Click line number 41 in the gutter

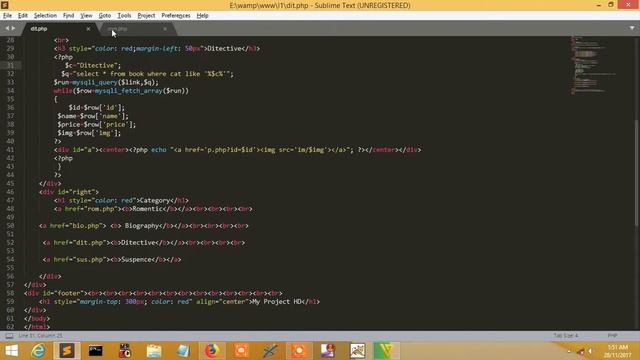10,150
